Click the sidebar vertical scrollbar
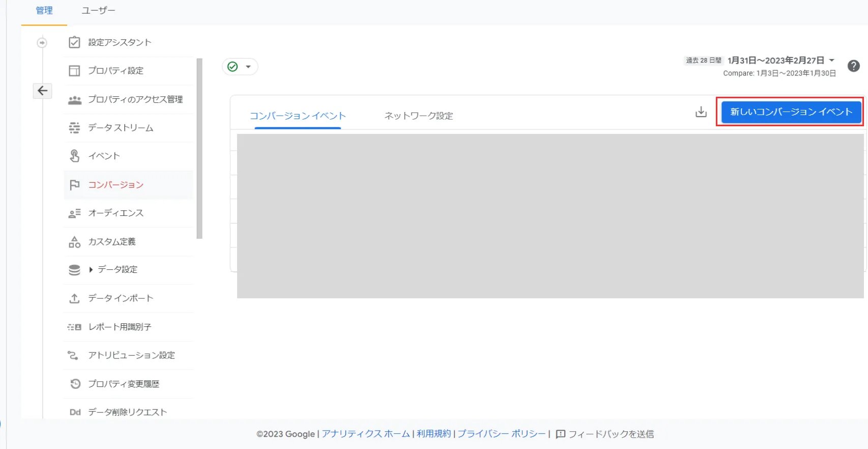The height and width of the screenshot is (449, 868). tap(199, 148)
